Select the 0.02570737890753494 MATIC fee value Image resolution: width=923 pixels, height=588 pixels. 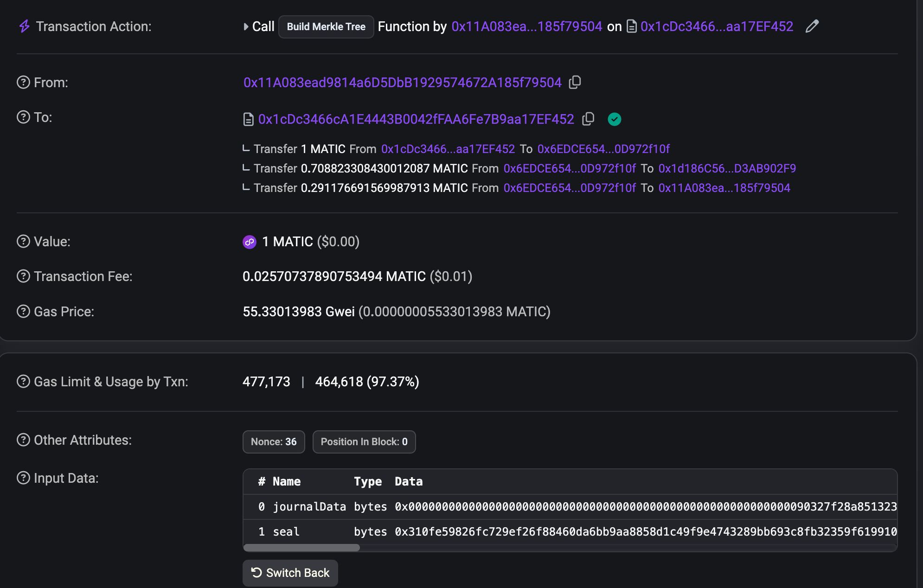click(x=334, y=276)
